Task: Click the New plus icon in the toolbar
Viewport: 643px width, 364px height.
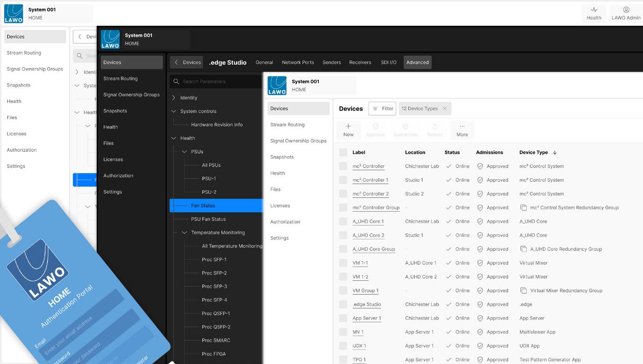Action: (x=348, y=126)
